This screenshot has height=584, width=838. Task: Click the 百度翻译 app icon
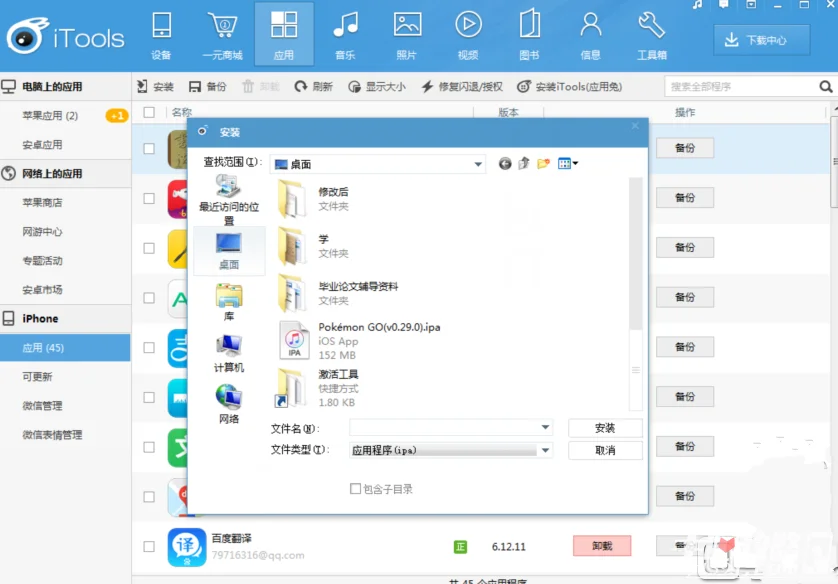coord(187,547)
